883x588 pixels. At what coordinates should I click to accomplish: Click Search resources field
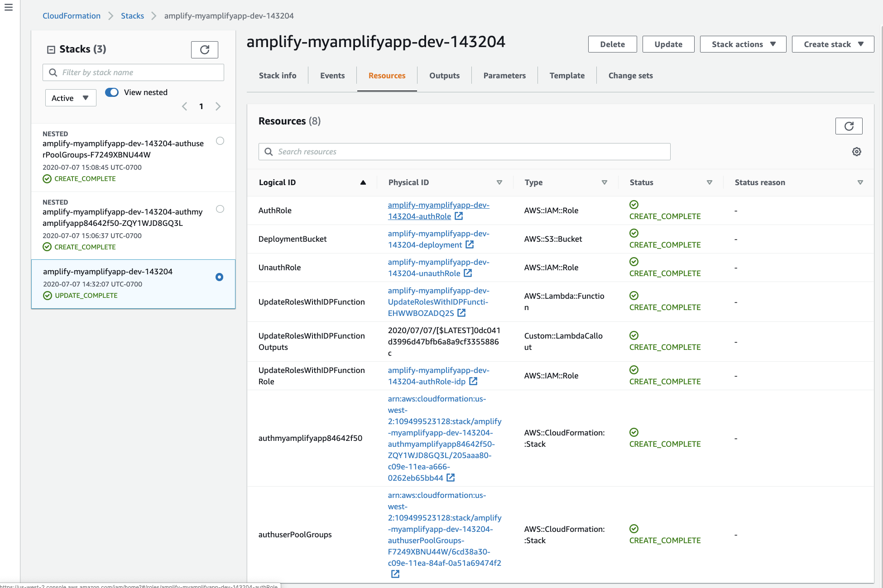pos(464,152)
